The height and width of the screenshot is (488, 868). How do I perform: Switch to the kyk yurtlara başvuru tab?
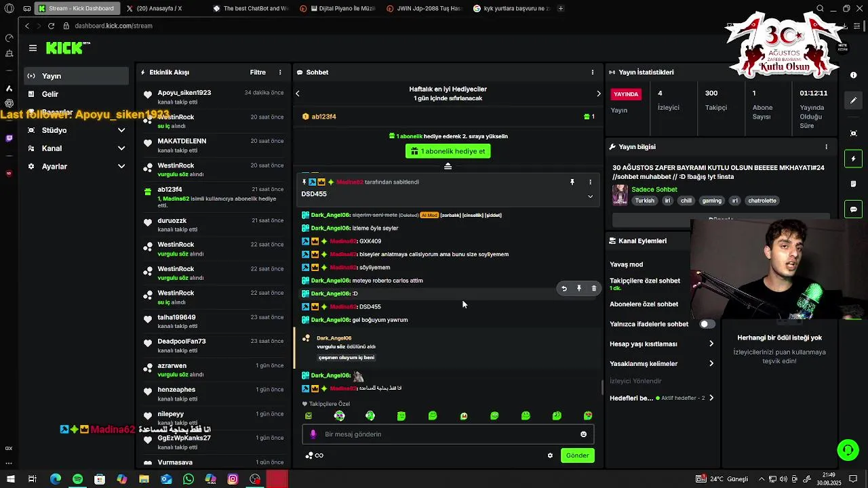click(511, 9)
